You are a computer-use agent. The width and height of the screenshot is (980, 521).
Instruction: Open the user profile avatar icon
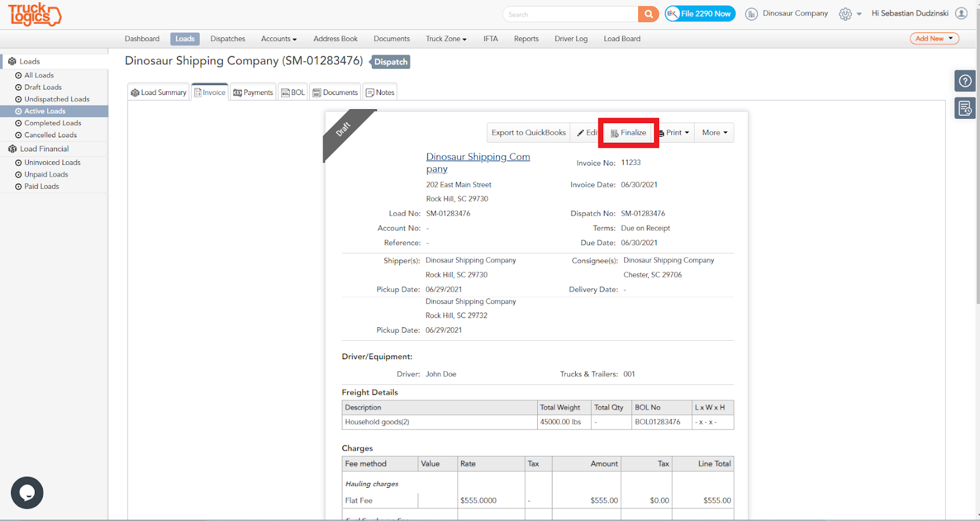click(x=962, y=13)
